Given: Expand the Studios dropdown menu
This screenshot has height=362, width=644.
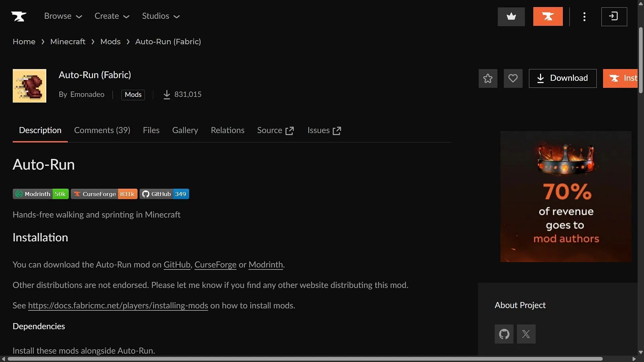Looking at the screenshot, I should [161, 16].
